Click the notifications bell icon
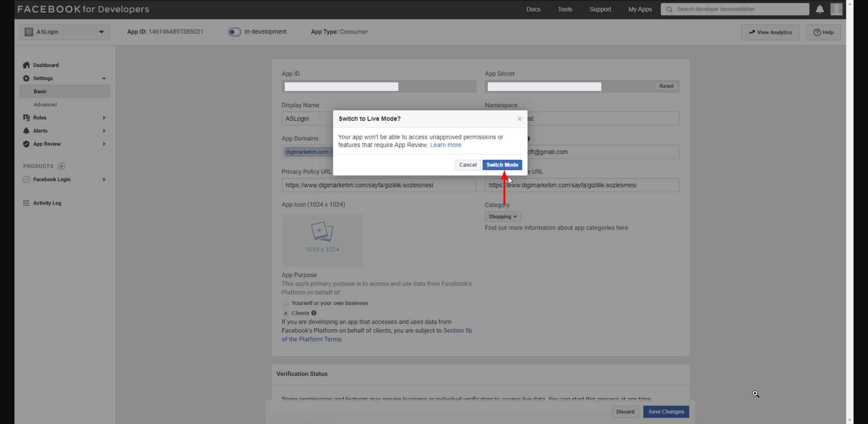The width and height of the screenshot is (868, 424). coord(820,9)
